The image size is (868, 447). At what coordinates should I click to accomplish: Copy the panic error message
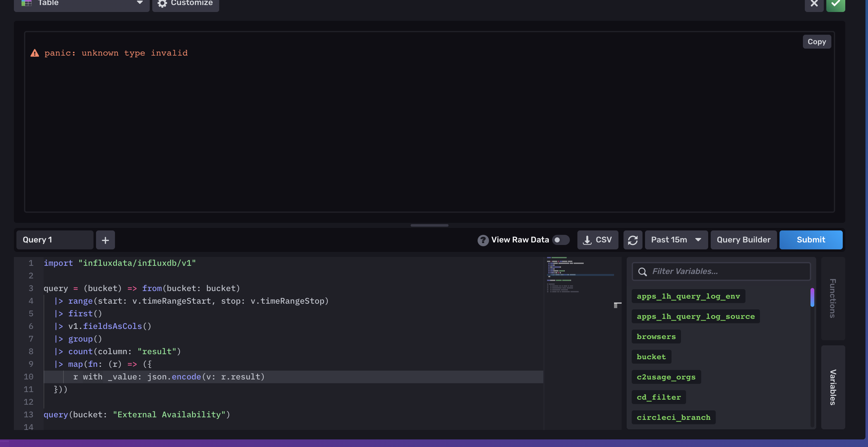point(817,41)
